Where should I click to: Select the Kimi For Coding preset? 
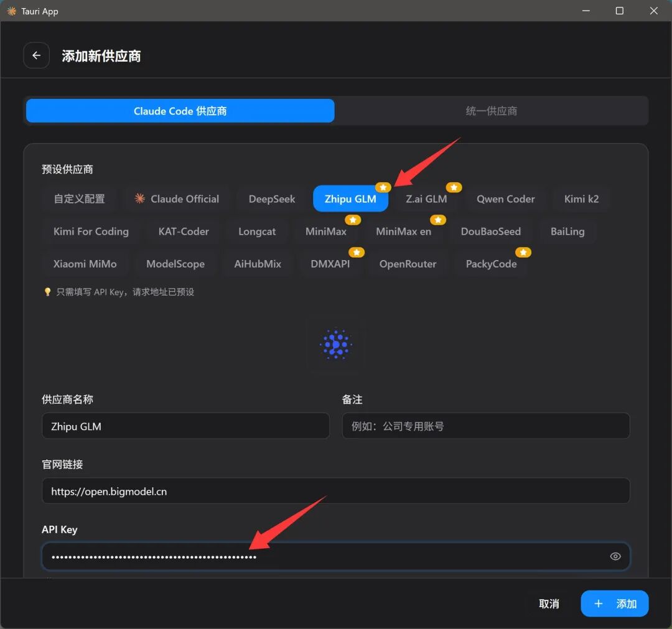click(91, 231)
